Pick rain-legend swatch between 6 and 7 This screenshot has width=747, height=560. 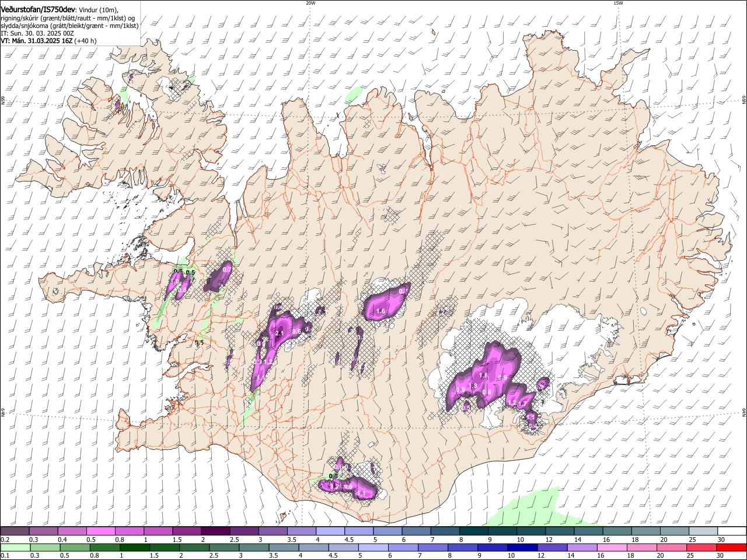pos(404,547)
